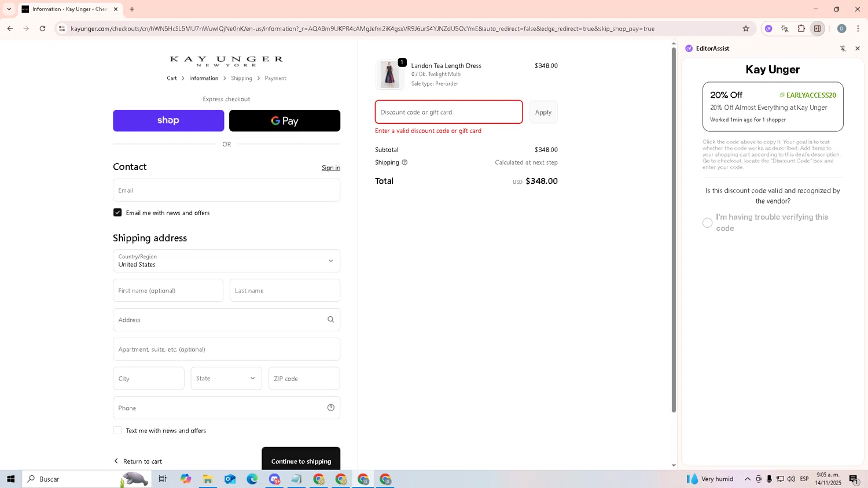Screen dimensions: 868x488
Task: Open the Extensions puzzle-piece menu
Action: 801,28
